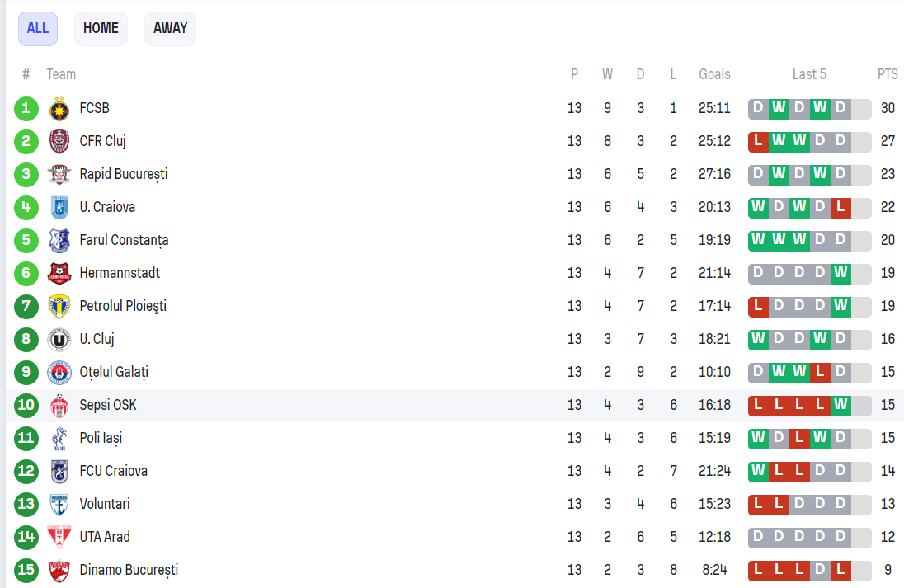Click the Rapid București team logo
This screenshot has width=904, height=588.
pyautogui.click(x=59, y=174)
